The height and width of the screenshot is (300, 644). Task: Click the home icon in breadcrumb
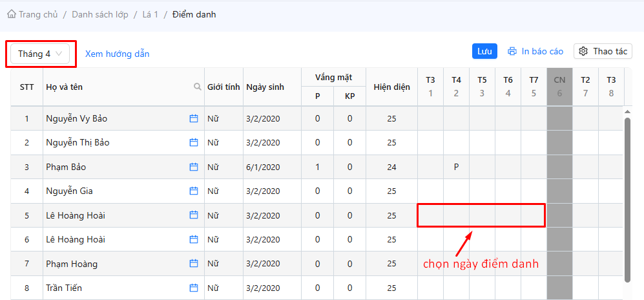coord(11,14)
